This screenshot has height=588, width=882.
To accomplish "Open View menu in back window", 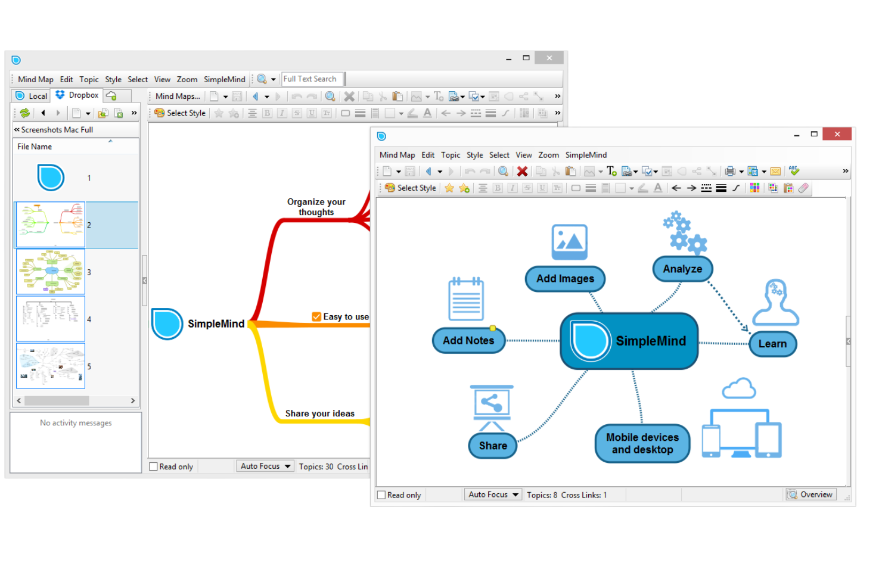I will [162, 79].
